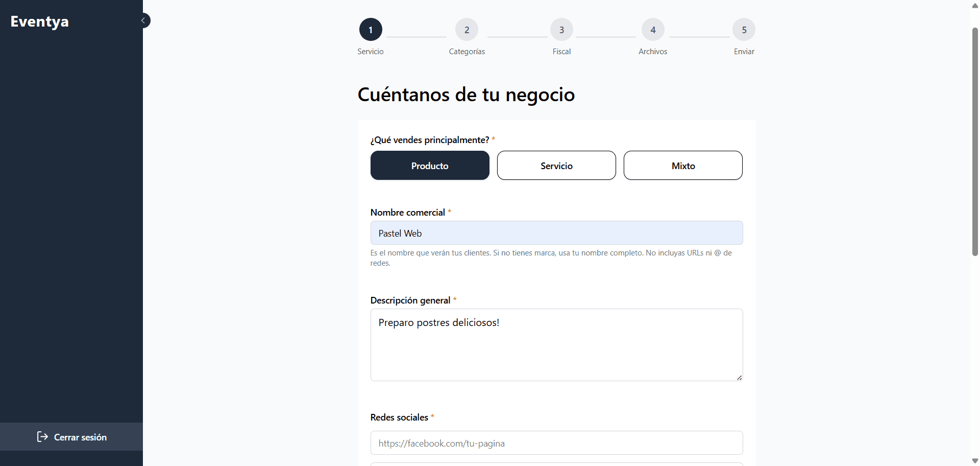Open the Servicio wizard step

pos(371,51)
